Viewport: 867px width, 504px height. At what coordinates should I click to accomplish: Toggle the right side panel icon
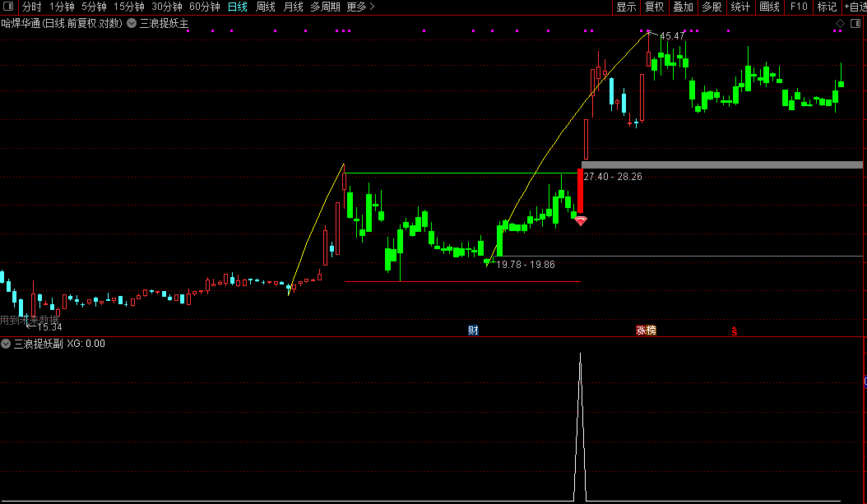[x=855, y=23]
